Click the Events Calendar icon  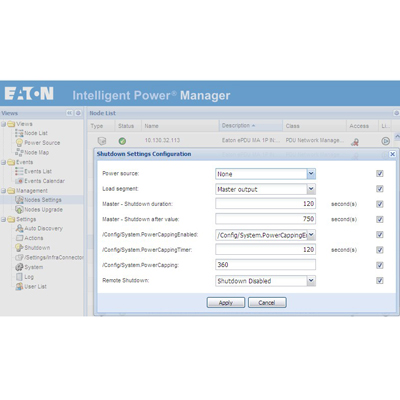(x=19, y=181)
